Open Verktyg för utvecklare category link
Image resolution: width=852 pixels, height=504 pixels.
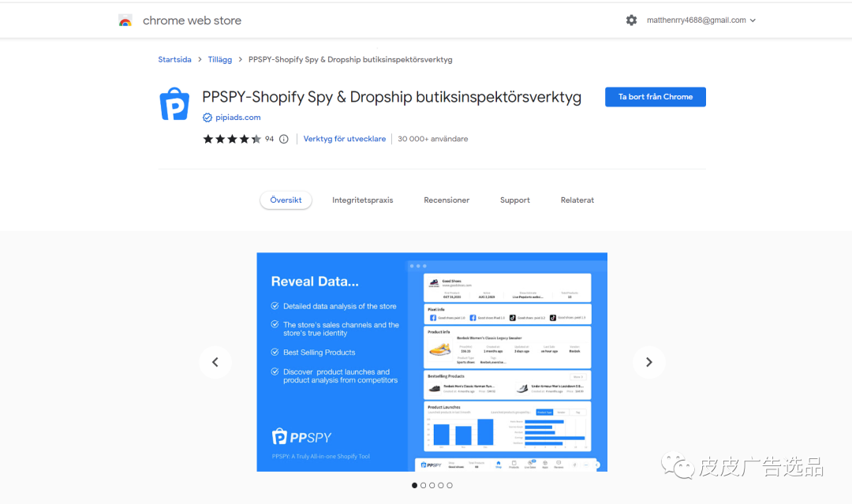tap(345, 139)
